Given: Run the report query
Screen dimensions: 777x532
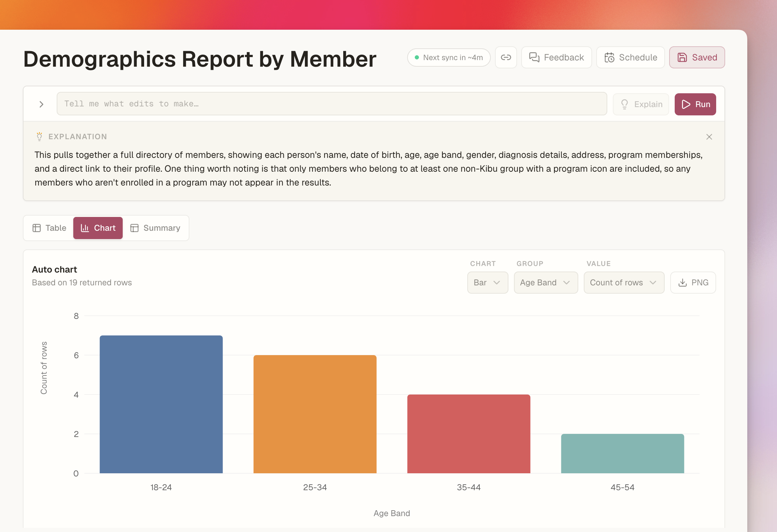Looking at the screenshot, I should [695, 104].
